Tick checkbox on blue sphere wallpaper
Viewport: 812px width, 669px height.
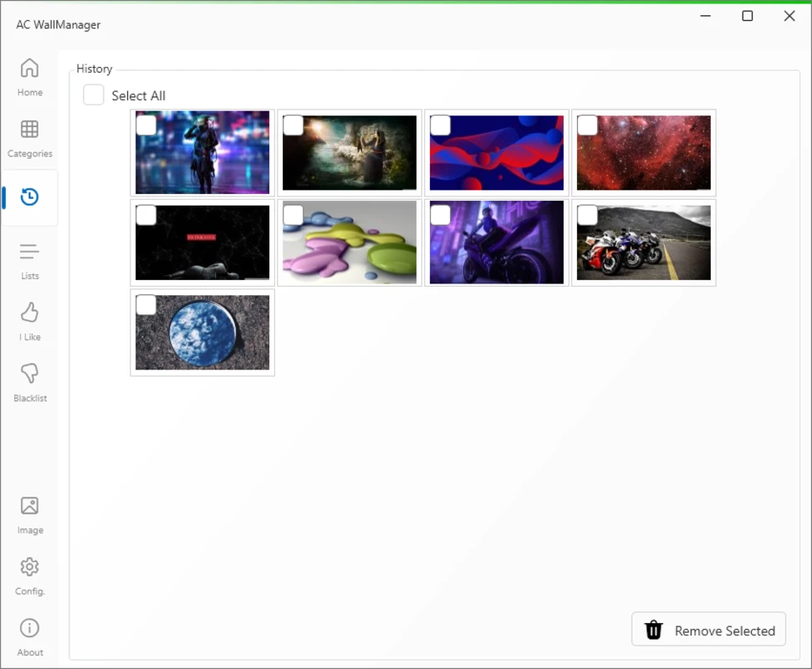point(146,305)
